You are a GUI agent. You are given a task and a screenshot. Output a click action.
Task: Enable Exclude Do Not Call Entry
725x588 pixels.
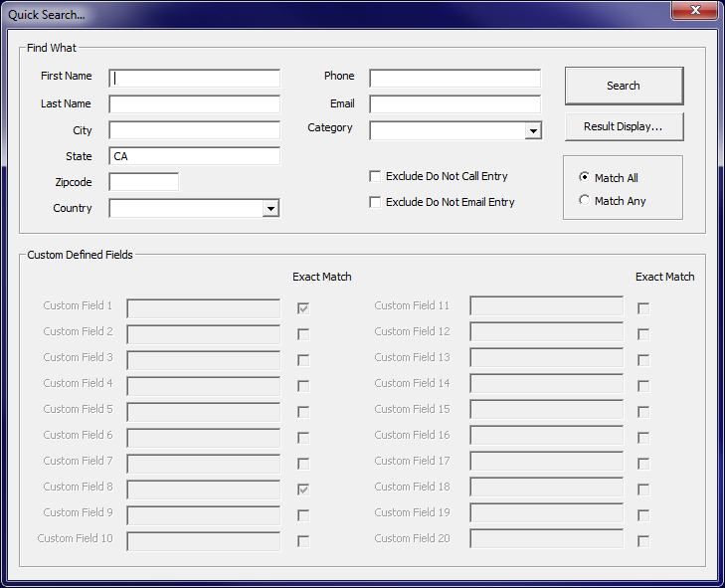(375, 176)
